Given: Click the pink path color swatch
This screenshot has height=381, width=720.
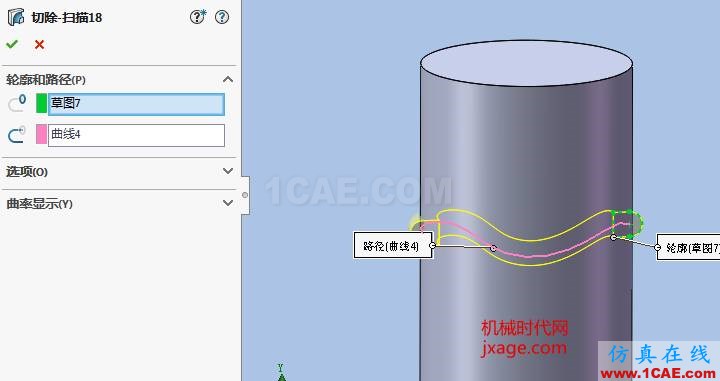Looking at the screenshot, I should pyautogui.click(x=41, y=134).
